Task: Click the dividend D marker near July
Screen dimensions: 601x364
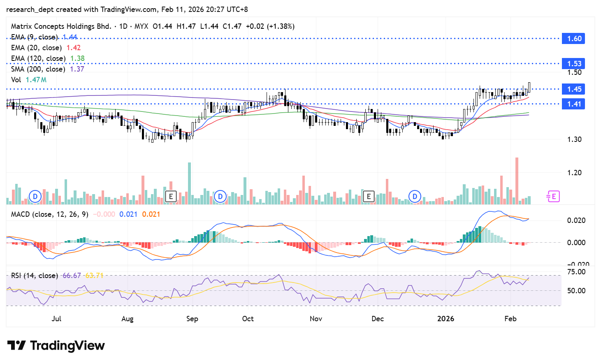Action: point(35,197)
